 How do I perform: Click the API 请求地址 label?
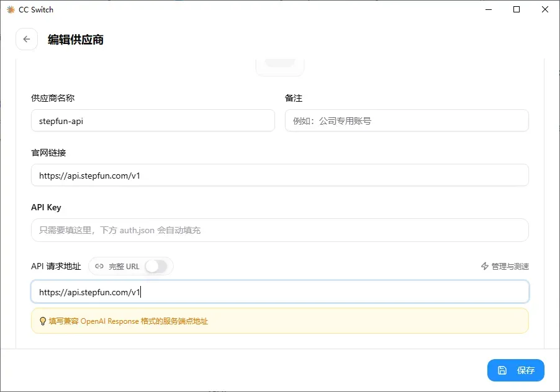pyautogui.click(x=56, y=266)
